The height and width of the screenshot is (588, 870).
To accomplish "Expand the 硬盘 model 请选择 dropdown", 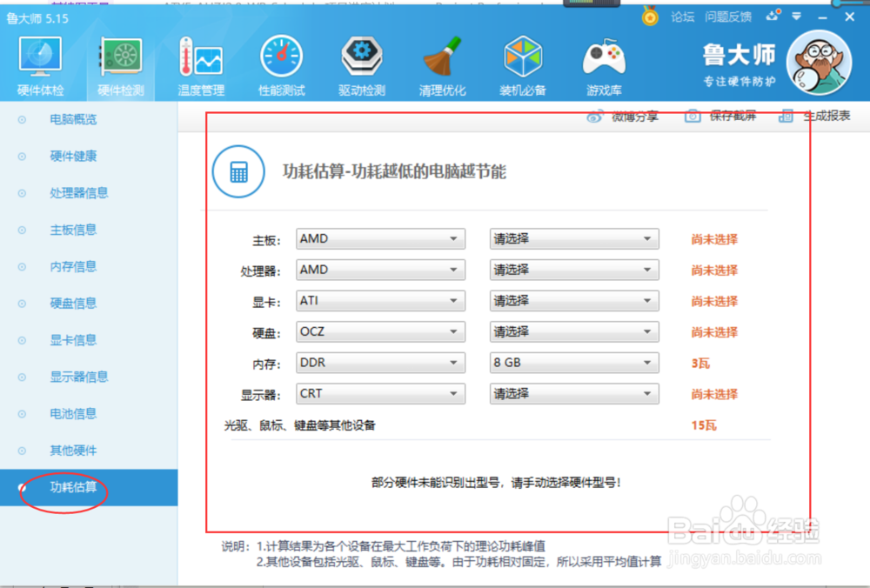I will (x=574, y=331).
